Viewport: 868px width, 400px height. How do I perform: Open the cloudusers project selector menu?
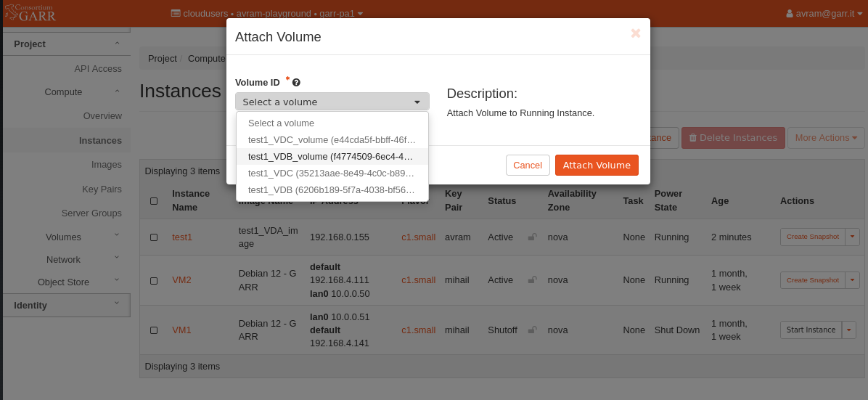click(x=267, y=13)
